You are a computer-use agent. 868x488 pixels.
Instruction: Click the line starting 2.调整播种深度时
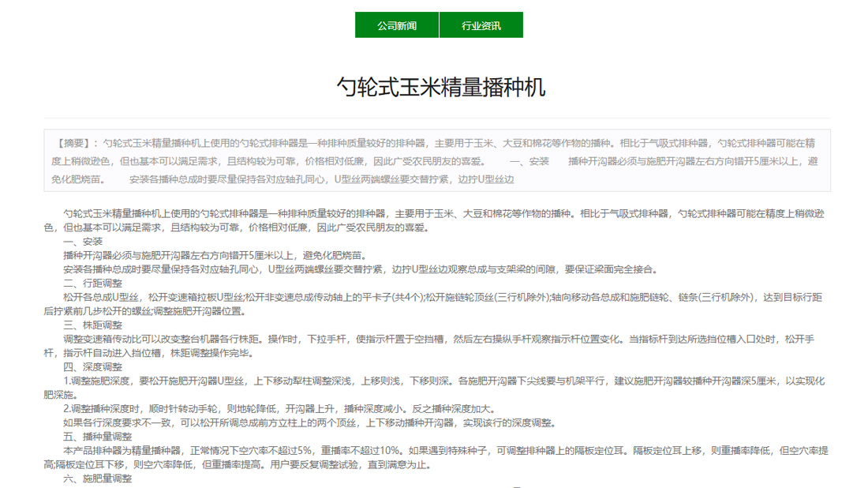[x=279, y=409]
